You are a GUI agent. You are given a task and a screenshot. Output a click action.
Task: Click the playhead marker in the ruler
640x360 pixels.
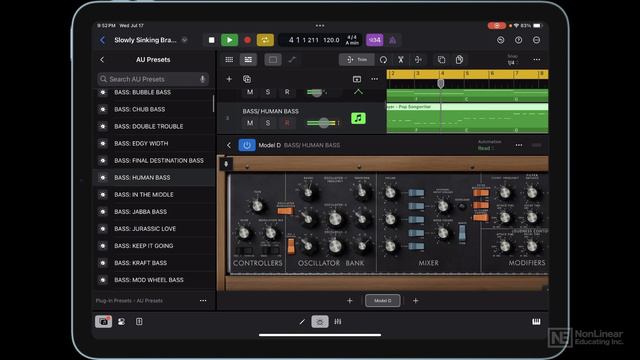[441, 84]
